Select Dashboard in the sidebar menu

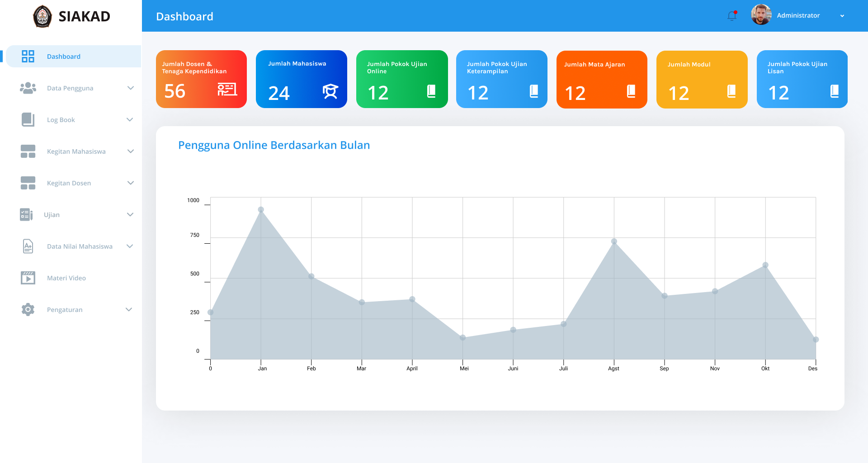[x=64, y=57]
